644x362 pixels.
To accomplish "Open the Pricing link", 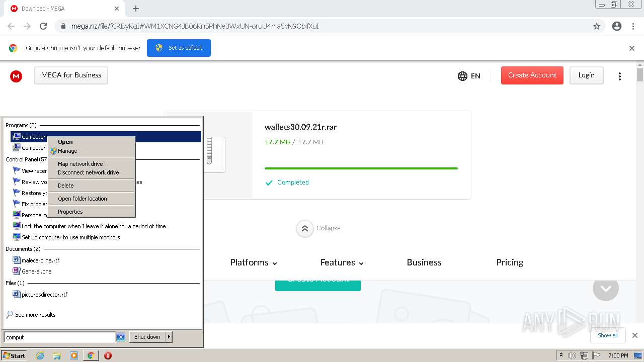I will (510, 262).
